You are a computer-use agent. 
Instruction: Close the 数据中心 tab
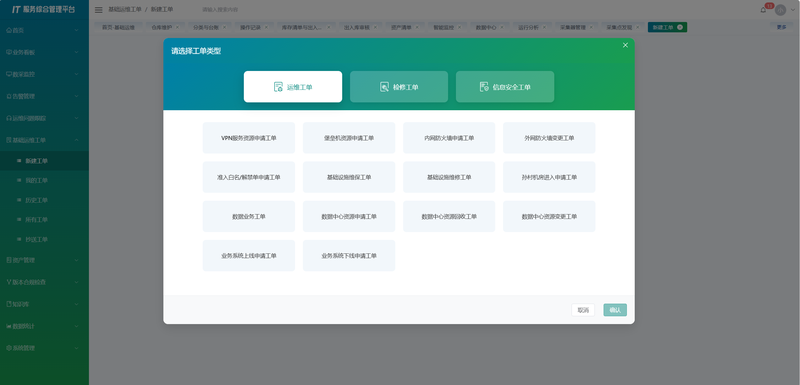[502, 28]
